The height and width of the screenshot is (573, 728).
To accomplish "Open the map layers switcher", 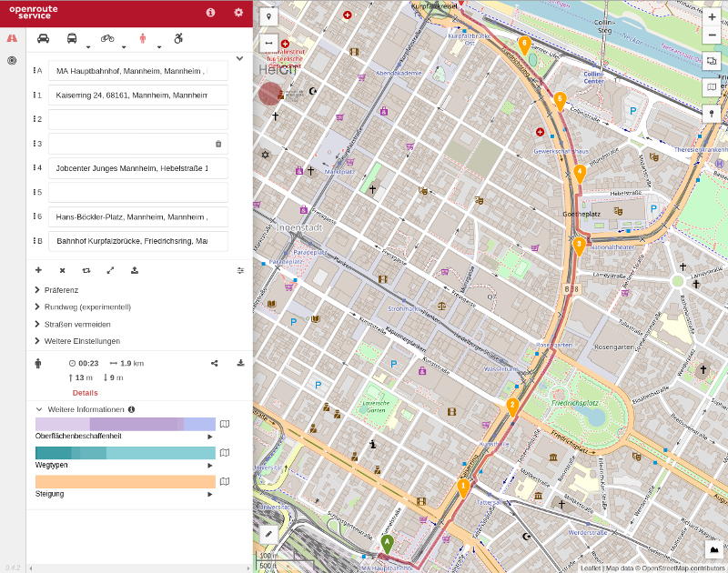I will click(712, 61).
